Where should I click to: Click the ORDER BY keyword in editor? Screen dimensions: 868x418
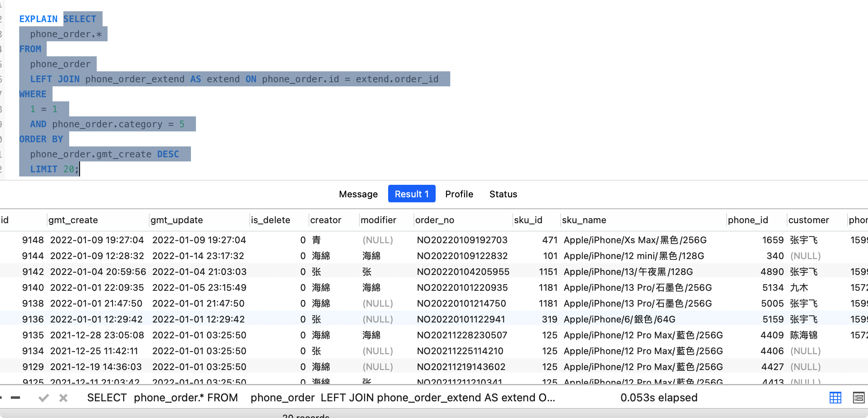click(41, 139)
